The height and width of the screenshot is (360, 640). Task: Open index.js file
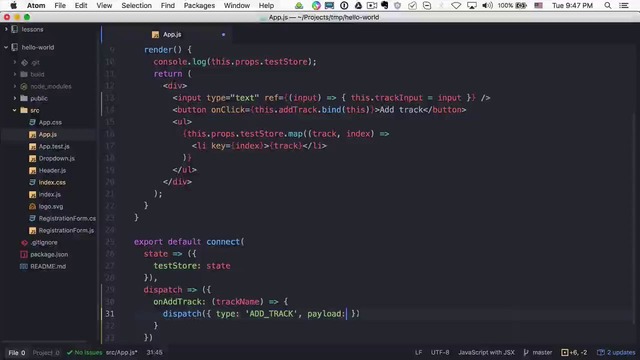coord(50,194)
